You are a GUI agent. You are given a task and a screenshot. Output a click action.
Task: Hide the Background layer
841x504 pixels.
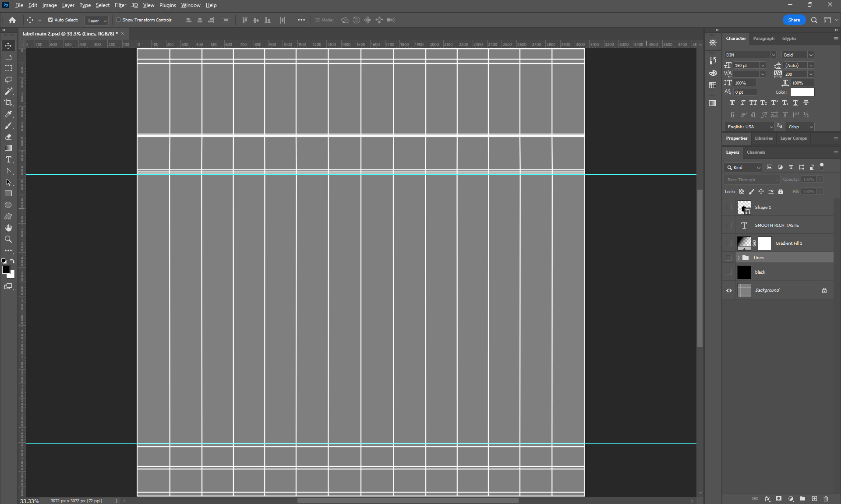(x=729, y=290)
